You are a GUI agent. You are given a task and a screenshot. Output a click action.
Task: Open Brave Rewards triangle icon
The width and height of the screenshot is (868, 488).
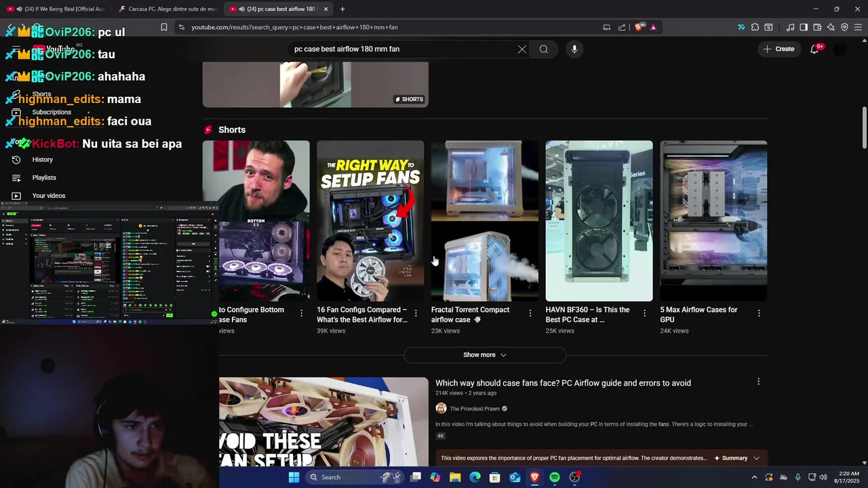click(x=653, y=27)
